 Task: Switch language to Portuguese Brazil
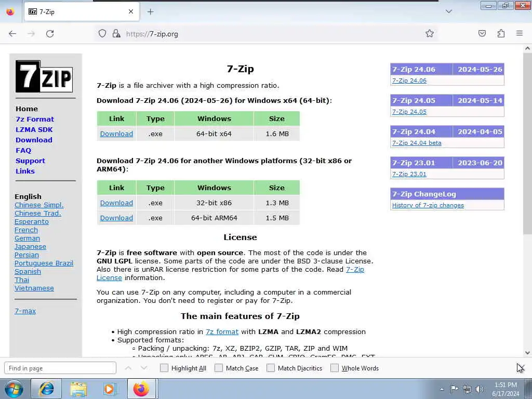44,263
